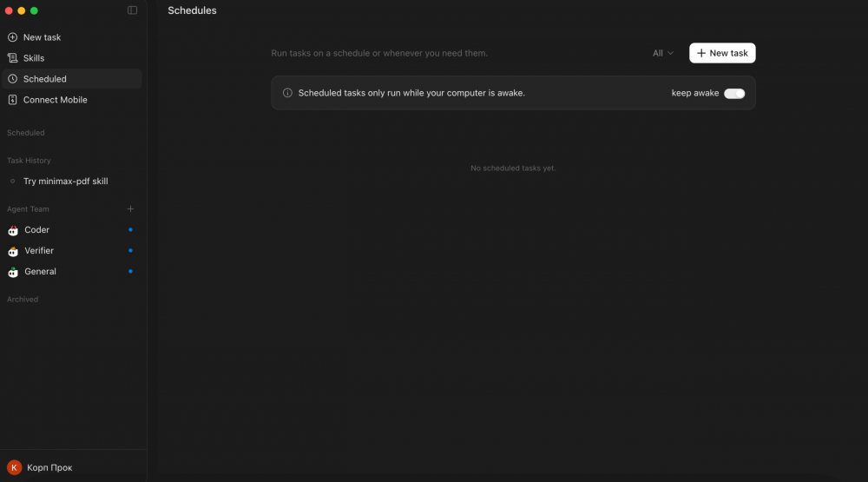868x482 pixels.
Task: Click the status circle next to Try minimax-pdf skill
Action: click(13, 182)
